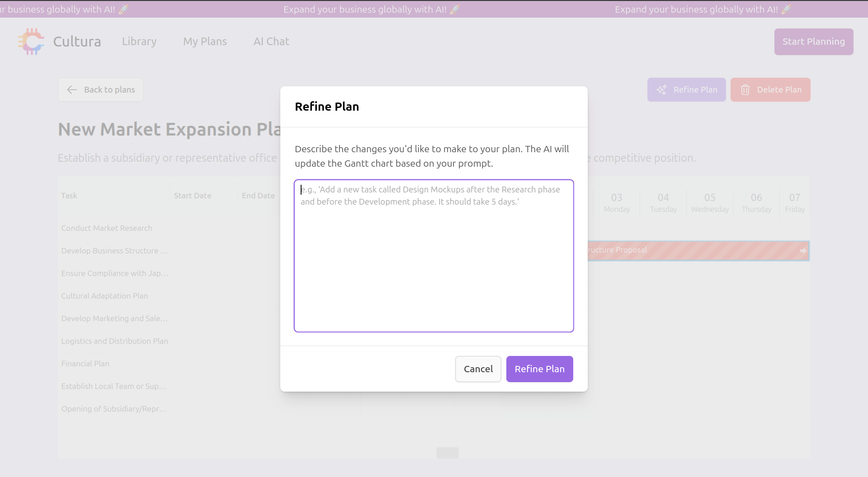This screenshot has width=868, height=477.
Task: Click the Start Planning button
Action: 814,42
